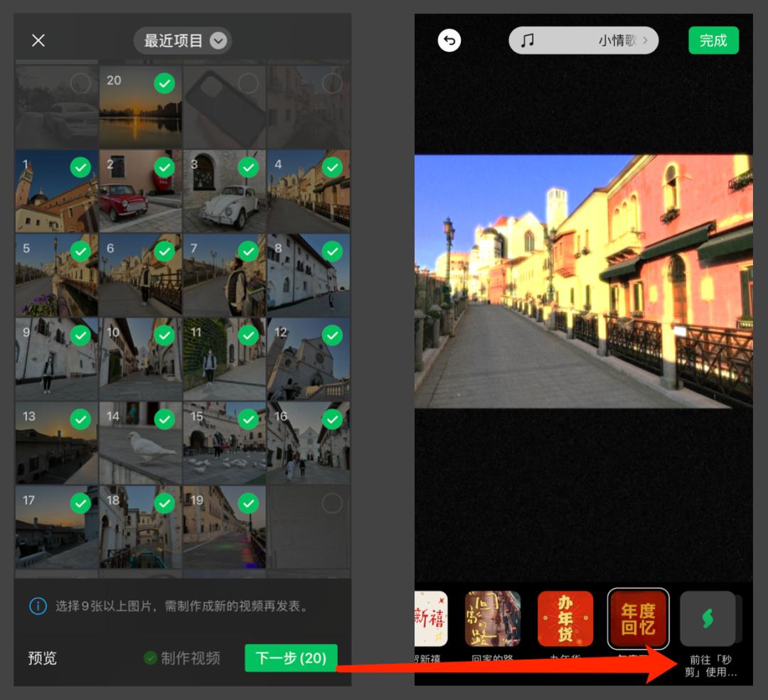Uncheck the photo numbered 20
Screen dimensions: 768x700
[164, 84]
